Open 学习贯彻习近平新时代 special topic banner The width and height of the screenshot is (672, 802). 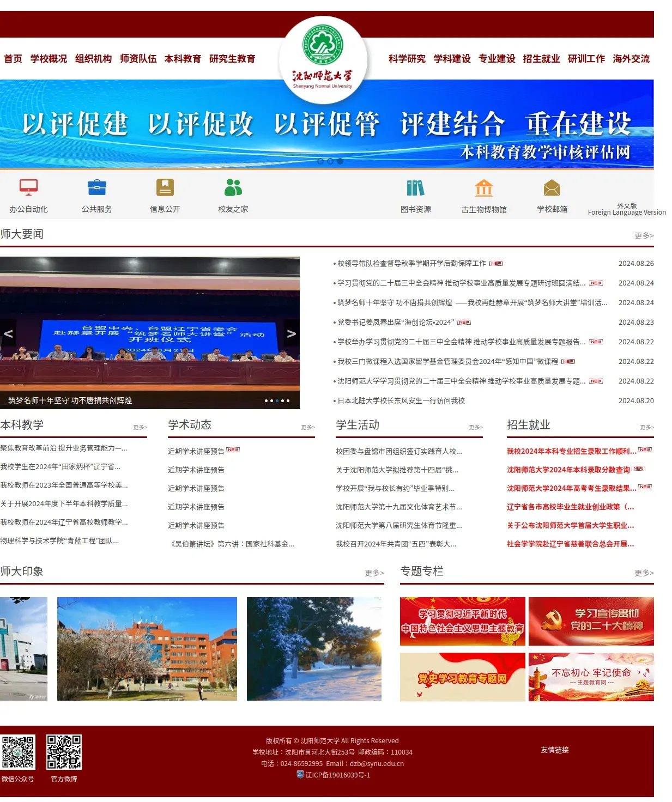[463, 621]
